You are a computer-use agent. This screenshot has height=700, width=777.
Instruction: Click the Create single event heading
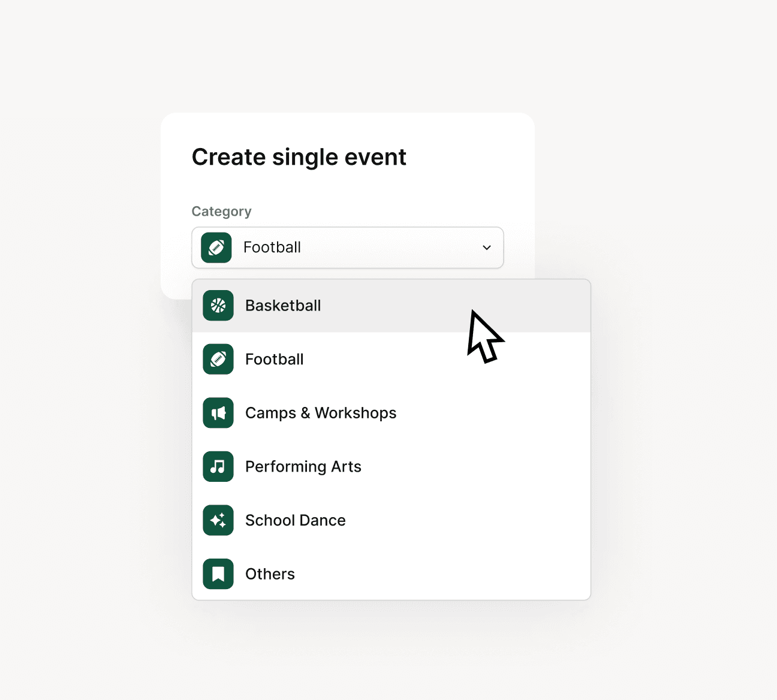pyautogui.click(x=299, y=158)
